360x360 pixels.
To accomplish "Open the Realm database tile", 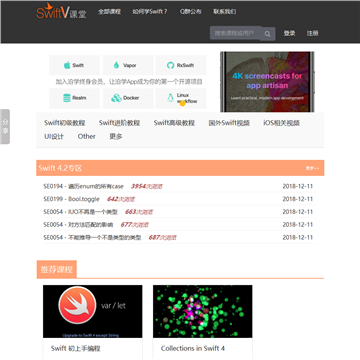I will pos(74,98).
